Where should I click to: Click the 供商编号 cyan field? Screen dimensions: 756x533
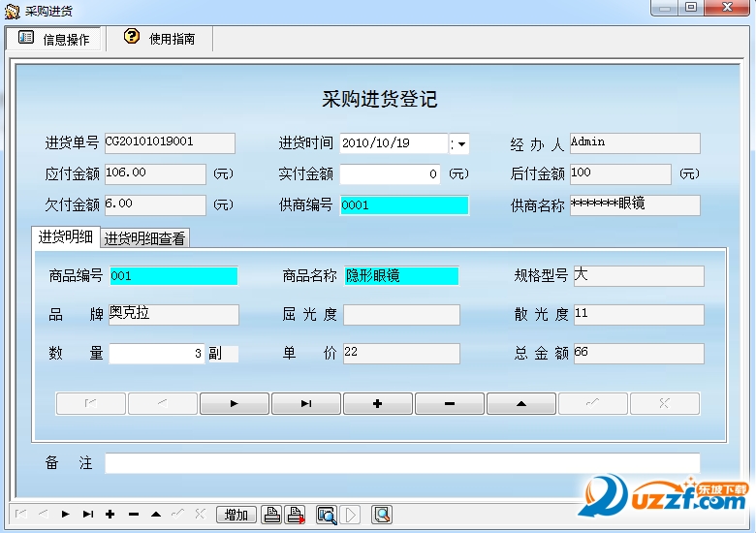pyautogui.click(x=404, y=205)
